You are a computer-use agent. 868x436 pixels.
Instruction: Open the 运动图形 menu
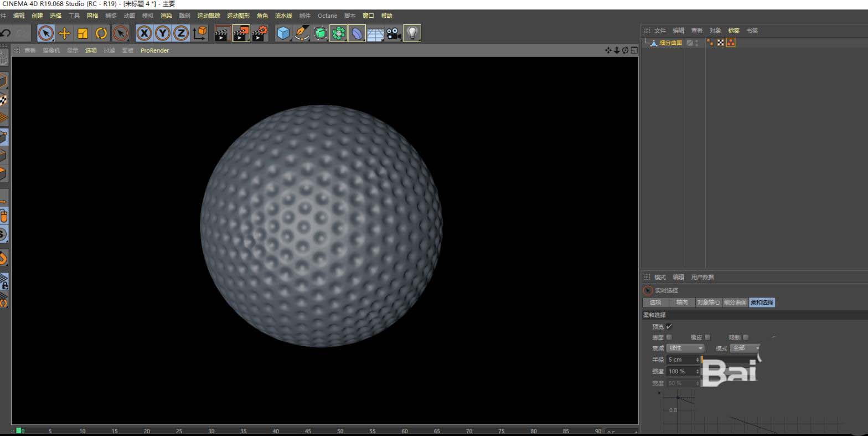(238, 16)
